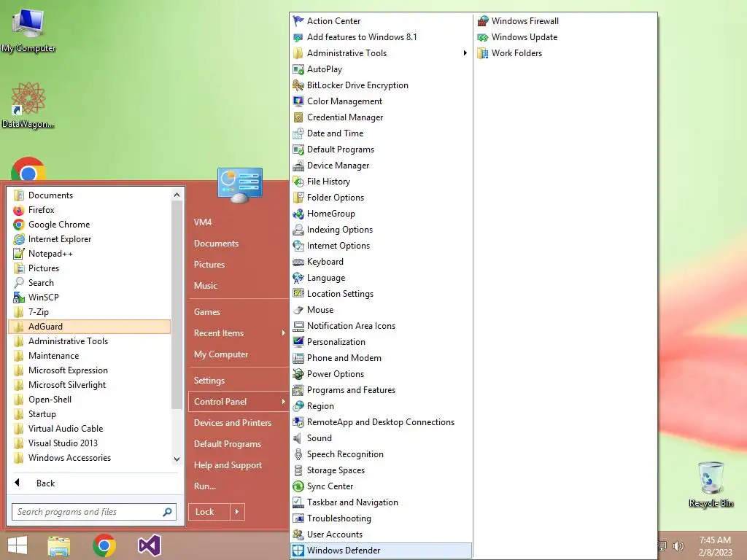Open the Speech Recognition microphone icon
Image resolution: width=747 pixels, height=560 pixels.
click(x=298, y=454)
